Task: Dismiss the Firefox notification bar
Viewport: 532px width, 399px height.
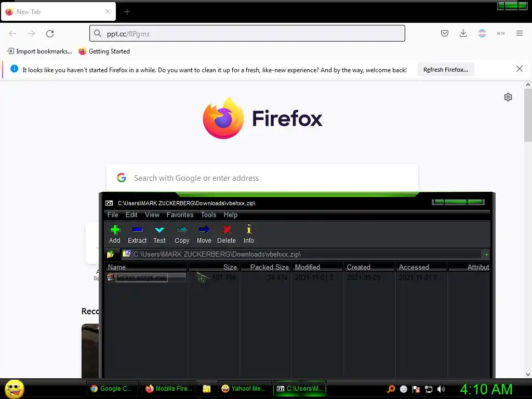Action: coord(519,69)
